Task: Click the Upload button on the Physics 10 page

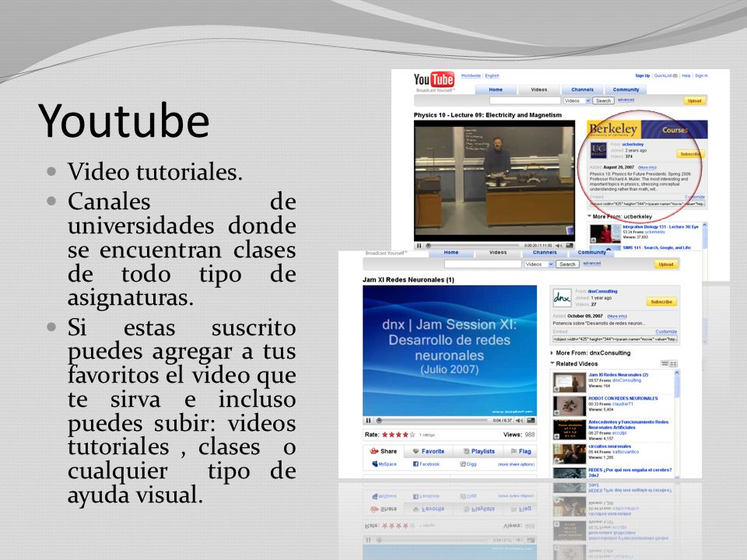Action: pos(694,101)
